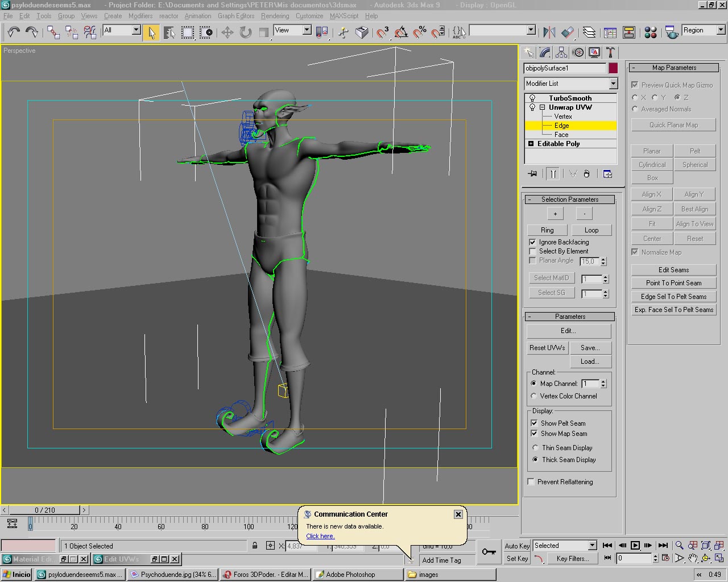The height and width of the screenshot is (582, 728).
Task: Uncheck the Ignore Backfacing checkbox
Action: click(533, 242)
